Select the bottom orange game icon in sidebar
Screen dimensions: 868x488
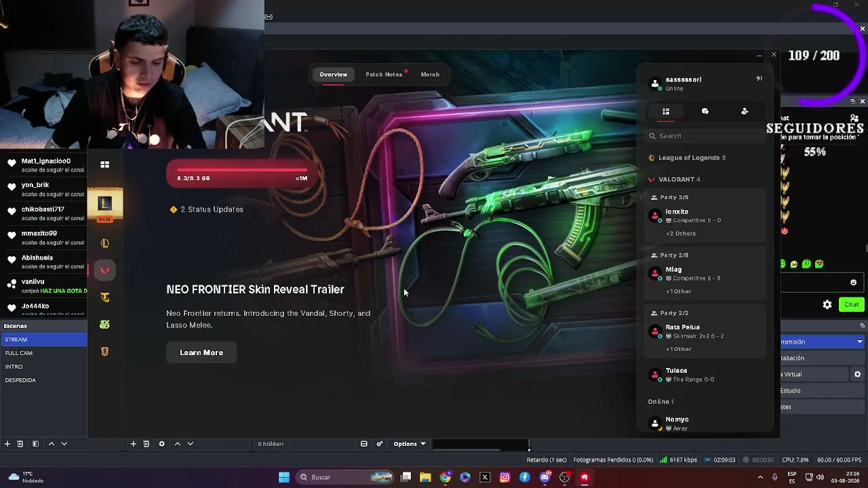click(x=104, y=352)
